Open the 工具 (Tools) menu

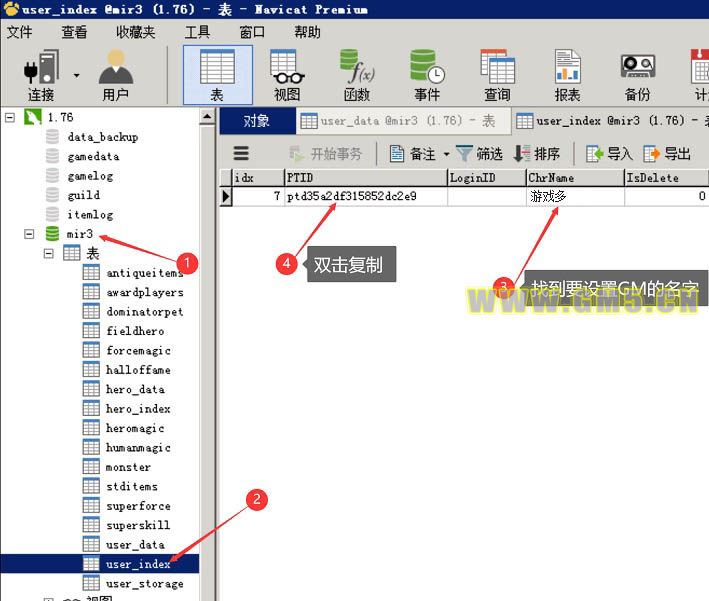coord(197,32)
